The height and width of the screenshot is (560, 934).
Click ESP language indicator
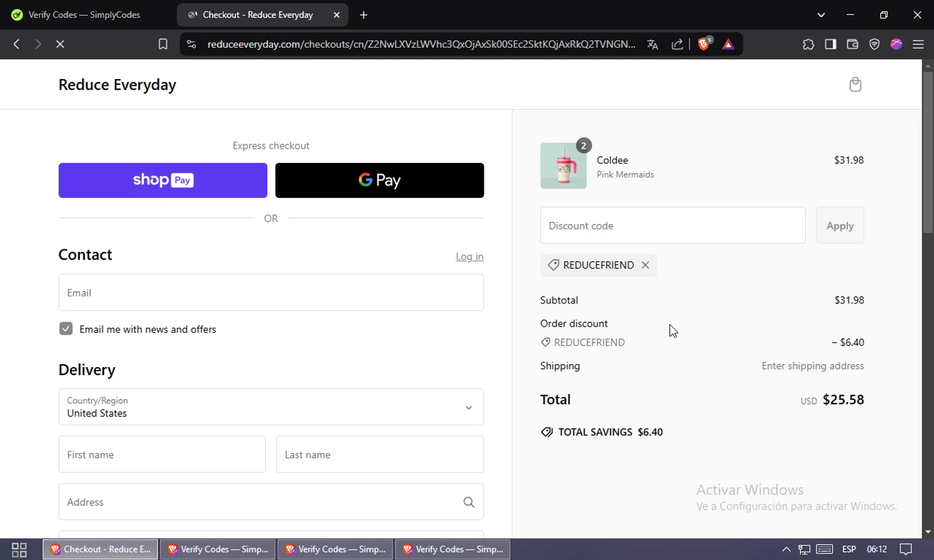(x=849, y=549)
